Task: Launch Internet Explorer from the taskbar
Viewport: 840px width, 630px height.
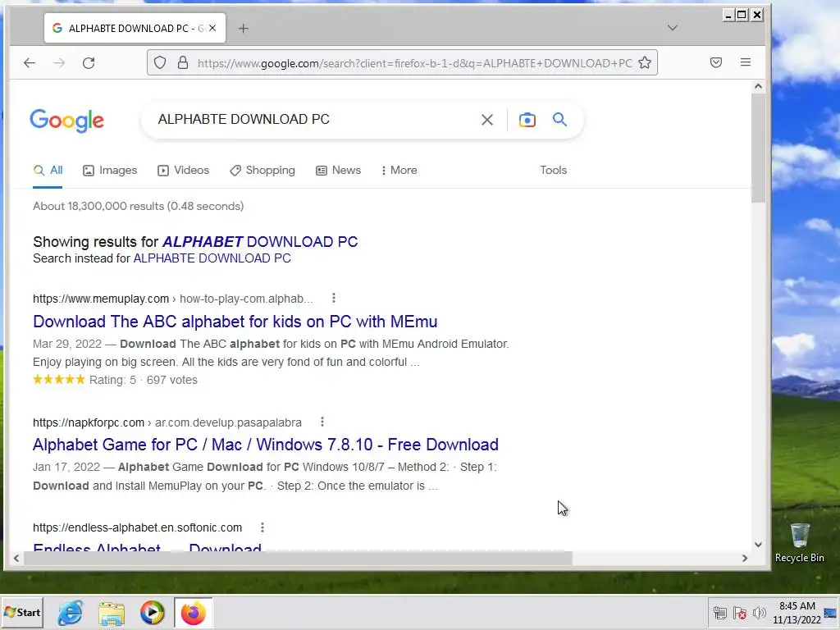Action: pyautogui.click(x=71, y=613)
